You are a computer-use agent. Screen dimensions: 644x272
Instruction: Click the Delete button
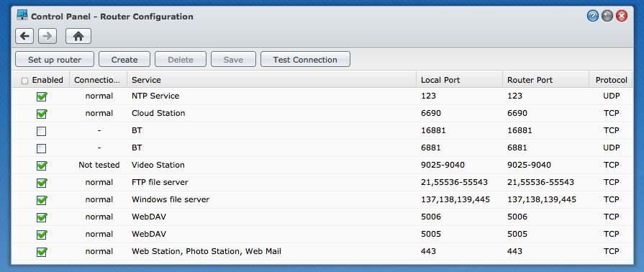coord(181,59)
